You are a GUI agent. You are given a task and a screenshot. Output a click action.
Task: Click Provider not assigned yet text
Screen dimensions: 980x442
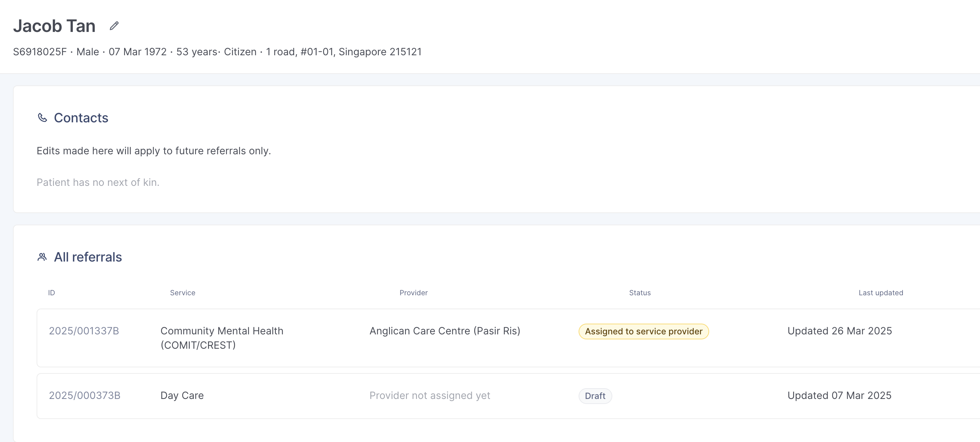tap(429, 396)
